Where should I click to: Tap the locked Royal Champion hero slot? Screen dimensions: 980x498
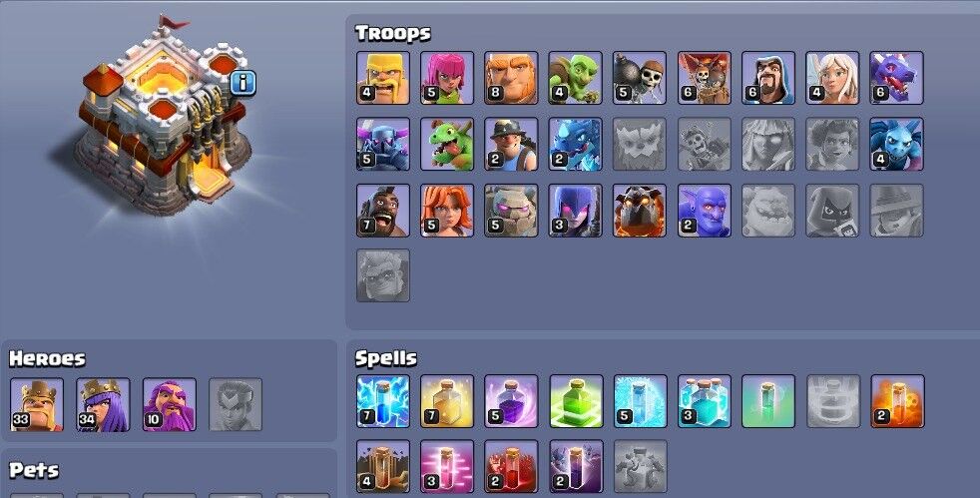point(236,404)
